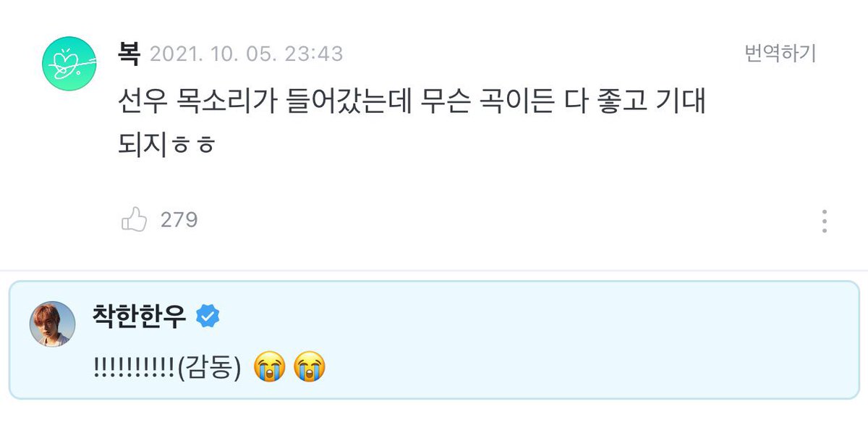Click the exclamation marks in the artist reply
Screen dimensions: 868x425
click(134, 368)
